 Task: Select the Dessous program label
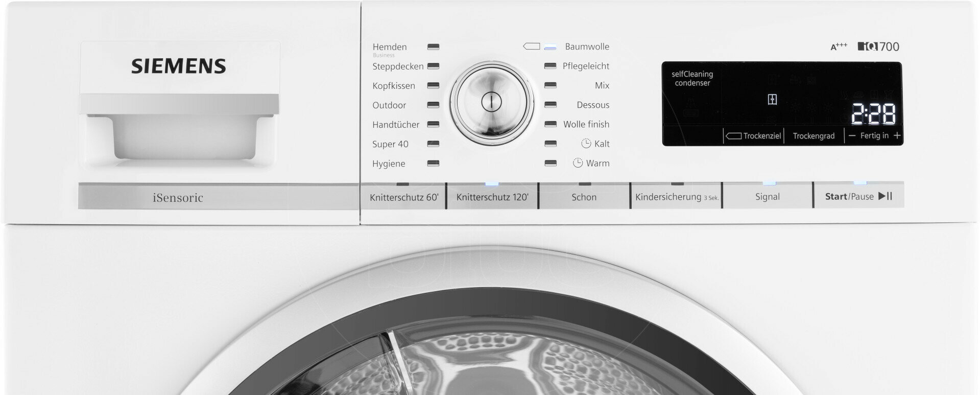(x=593, y=105)
